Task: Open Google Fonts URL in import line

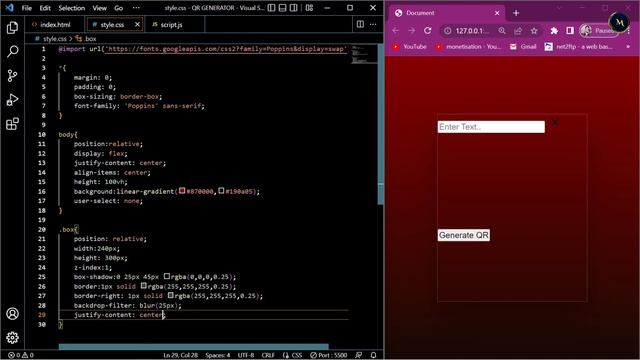Action: click(226, 49)
